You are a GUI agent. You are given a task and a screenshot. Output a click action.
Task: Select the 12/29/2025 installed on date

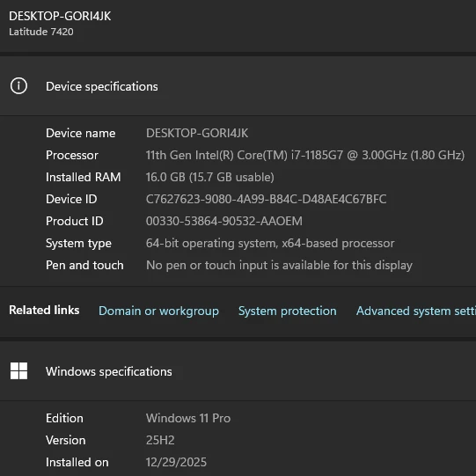(x=176, y=462)
